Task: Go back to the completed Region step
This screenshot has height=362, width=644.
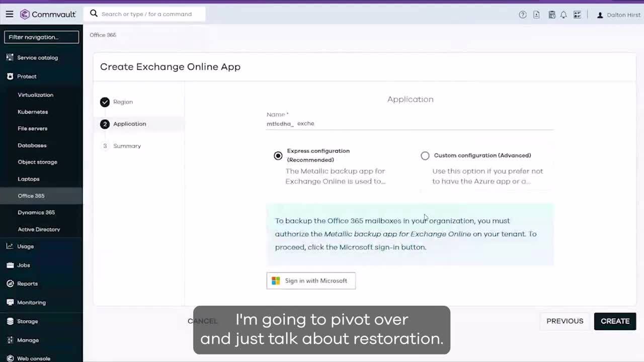Action: pyautogui.click(x=122, y=102)
